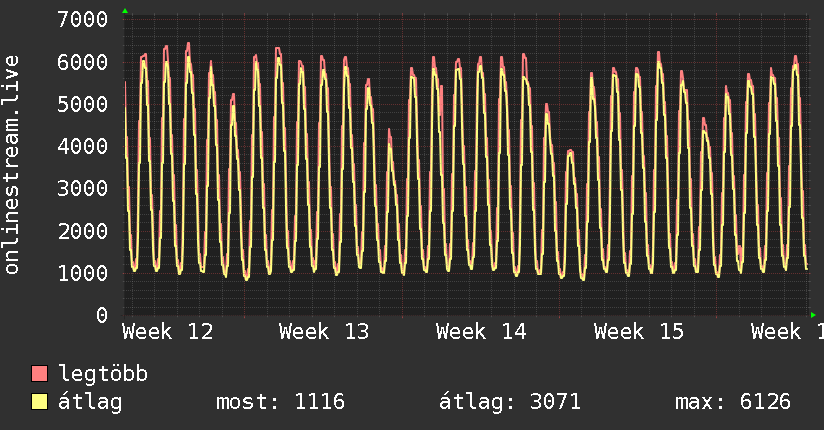Click the Week 12 x-axis label
The image size is (824, 430).
(x=168, y=331)
